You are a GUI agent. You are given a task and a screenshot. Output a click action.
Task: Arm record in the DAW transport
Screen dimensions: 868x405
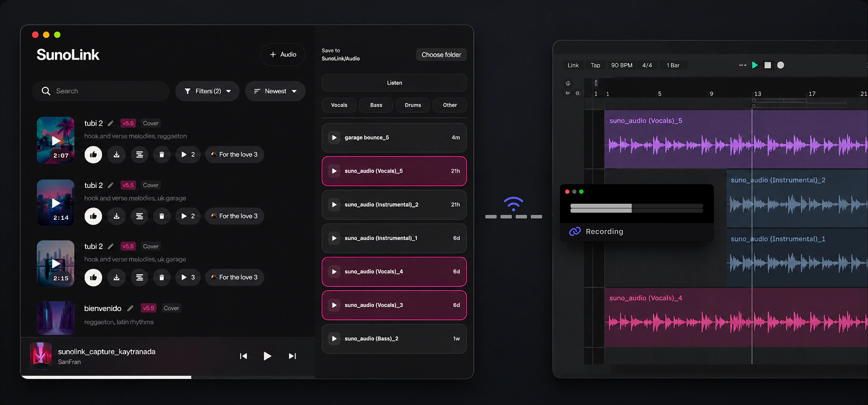(x=780, y=65)
